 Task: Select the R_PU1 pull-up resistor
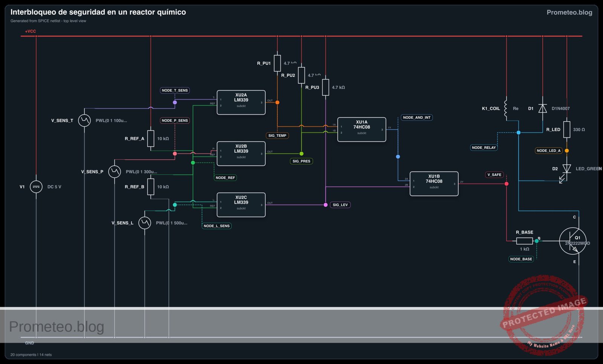point(277,63)
